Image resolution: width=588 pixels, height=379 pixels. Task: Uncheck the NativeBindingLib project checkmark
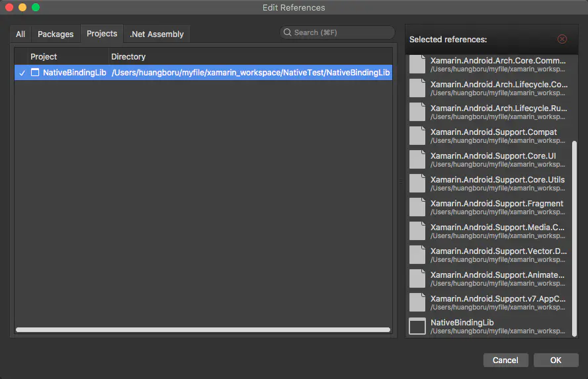point(22,73)
